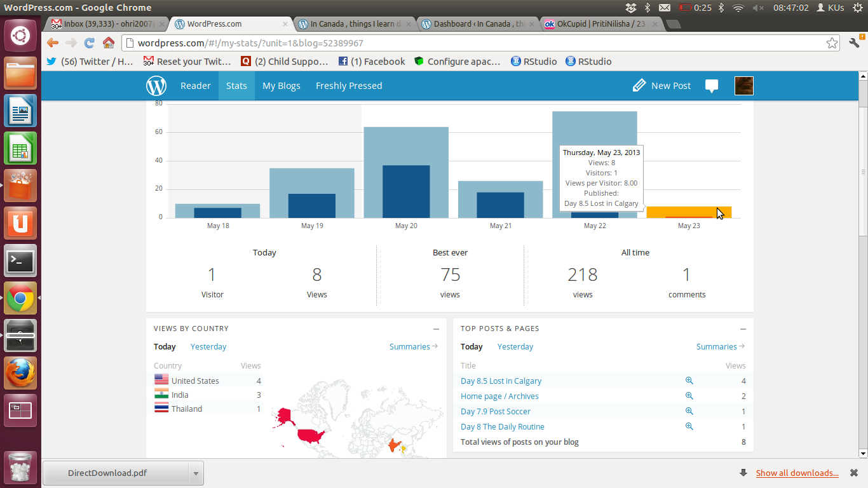
Task: Click the user avatar in header
Action: 743,86
